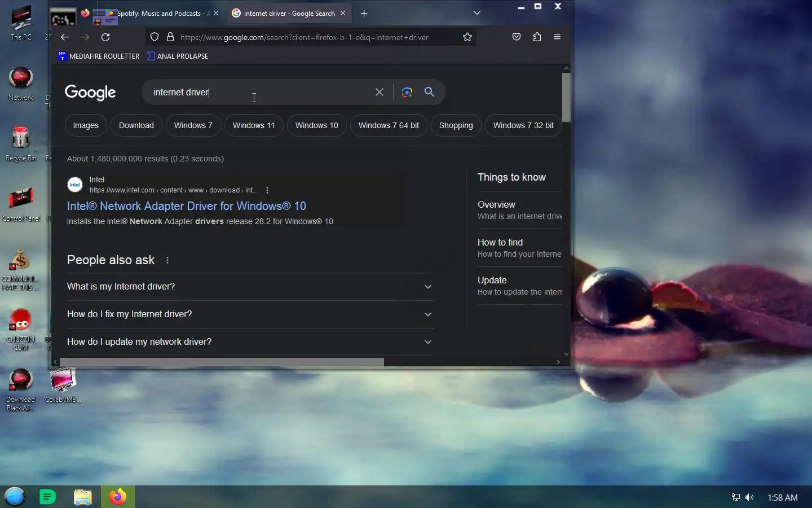Click the tracking protection shield icon

click(x=155, y=37)
